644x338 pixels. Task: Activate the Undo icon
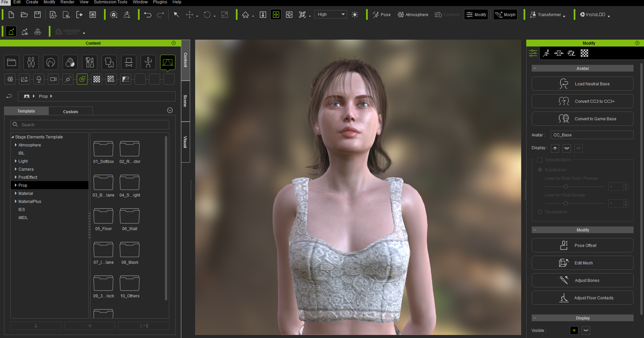pyautogui.click(x=148, y=14)
